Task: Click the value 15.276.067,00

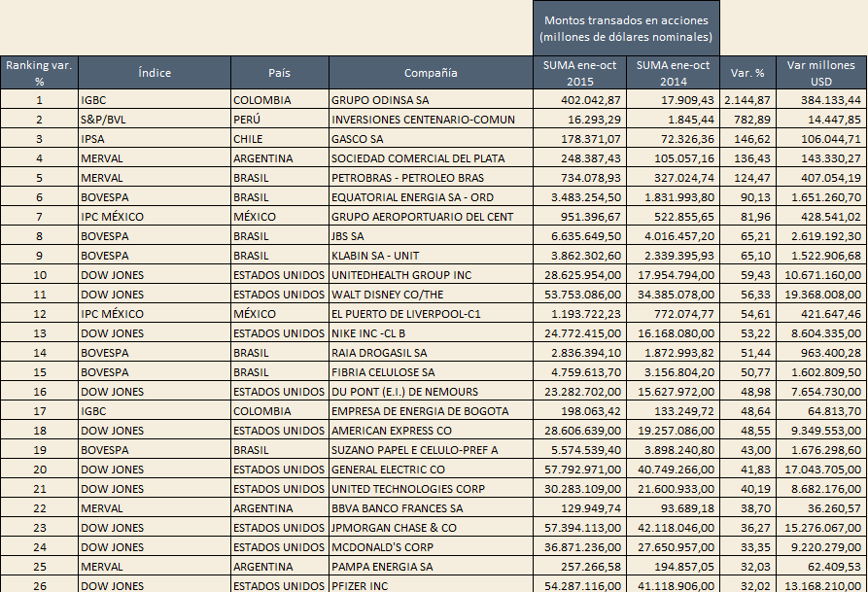Action: (821, 527)
